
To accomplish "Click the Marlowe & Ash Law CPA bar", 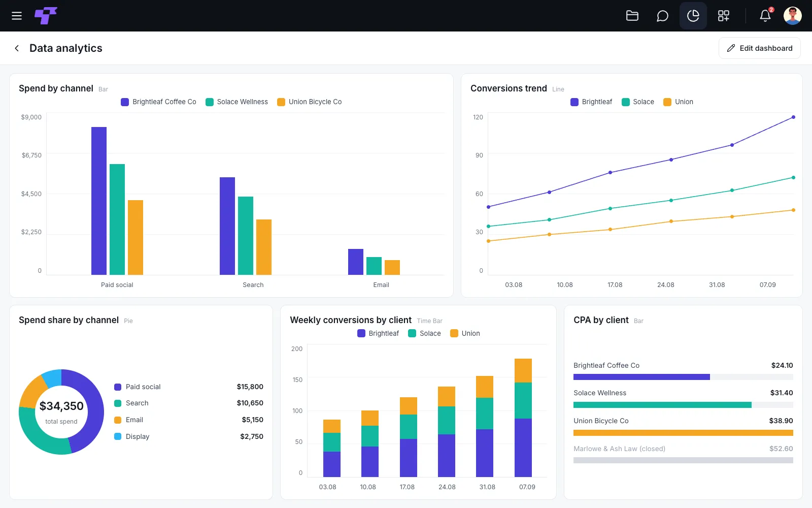I will tap(683, 460).
